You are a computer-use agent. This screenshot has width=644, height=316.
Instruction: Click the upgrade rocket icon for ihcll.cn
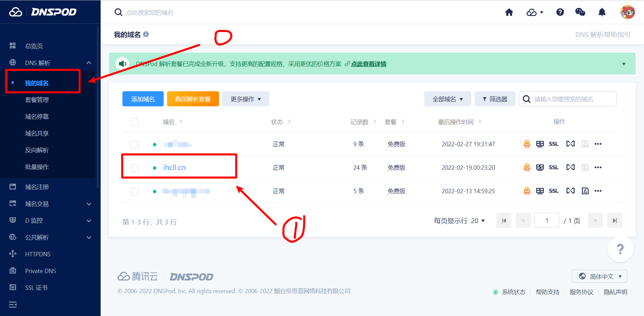(x=527, y=167)
